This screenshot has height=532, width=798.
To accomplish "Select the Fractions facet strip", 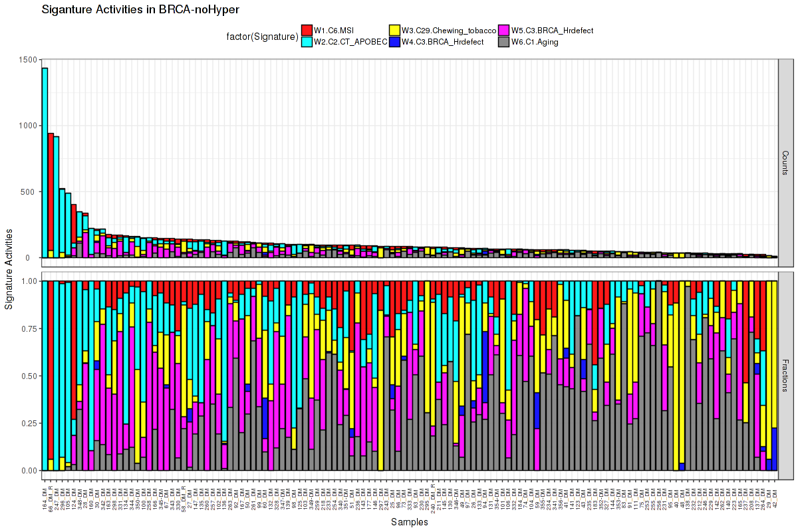I will 785,375.
